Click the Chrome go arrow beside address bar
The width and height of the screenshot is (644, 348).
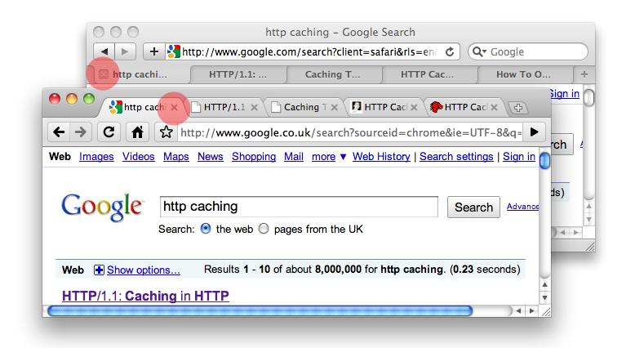click(534, 132)
